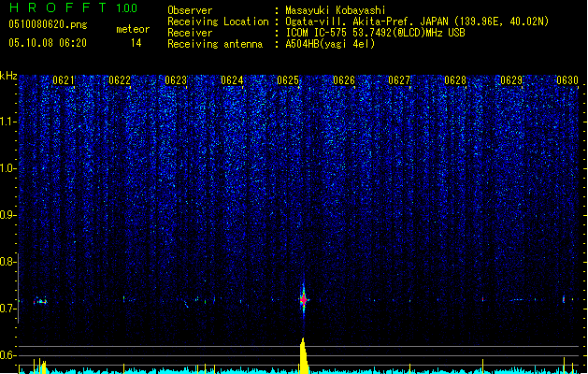Image resolution: width=588 pixels, height=374 pixels.
Task: Click the 0622 time marker
Action: tap(120, 80)
